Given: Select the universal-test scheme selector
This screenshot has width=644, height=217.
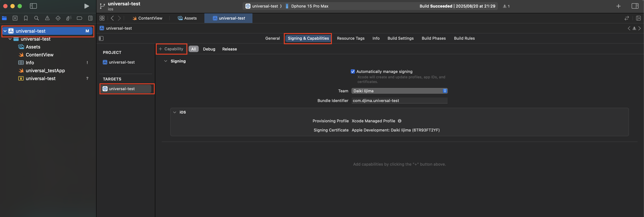Looking at the screenshot, I should pos(262,6).
